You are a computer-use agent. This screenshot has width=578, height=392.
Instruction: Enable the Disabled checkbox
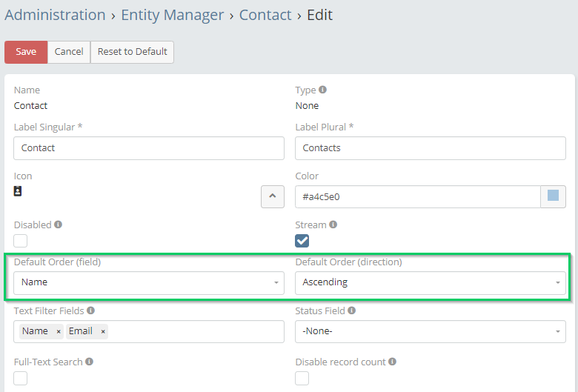[20, 241]
